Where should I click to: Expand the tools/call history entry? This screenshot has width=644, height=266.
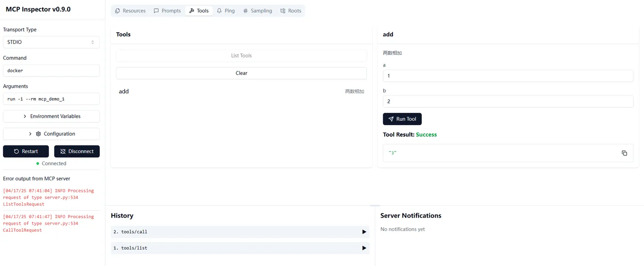coord(240,232)
